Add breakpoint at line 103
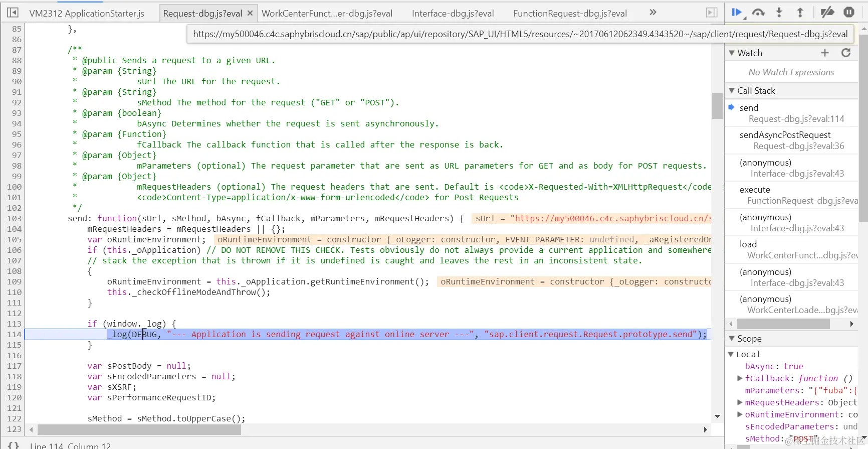 click(14, 218)
